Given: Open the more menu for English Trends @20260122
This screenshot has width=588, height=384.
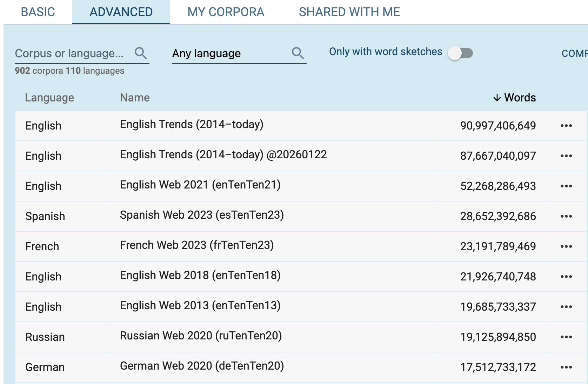Looking at the screenshot, I should pyautogui.click(x=566, y=156).
